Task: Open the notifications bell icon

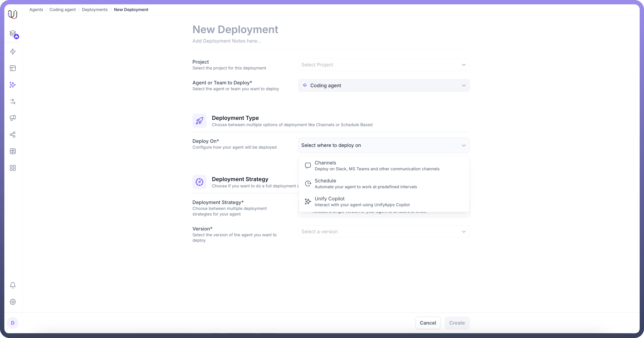Action: (x=13, y=285)
